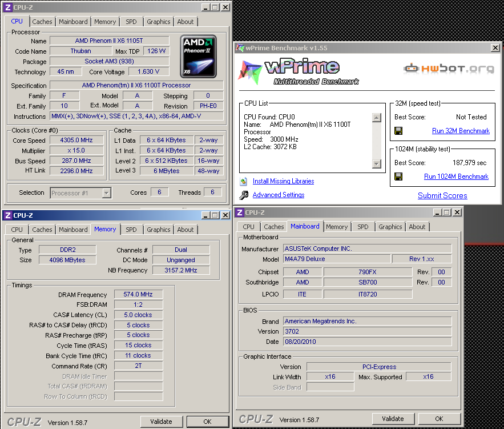
Task: Click the CPU-Z title icon in the Memory window
Action: (8, 215)
